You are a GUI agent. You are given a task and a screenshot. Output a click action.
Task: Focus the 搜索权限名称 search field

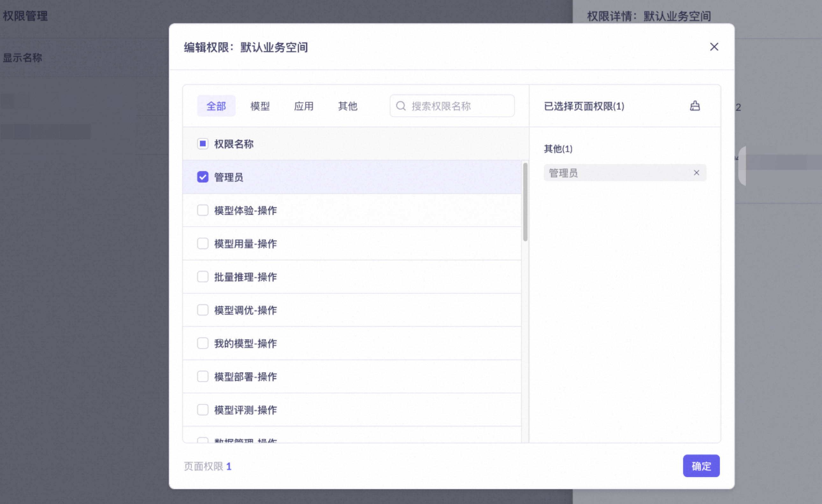pos(460,106)
